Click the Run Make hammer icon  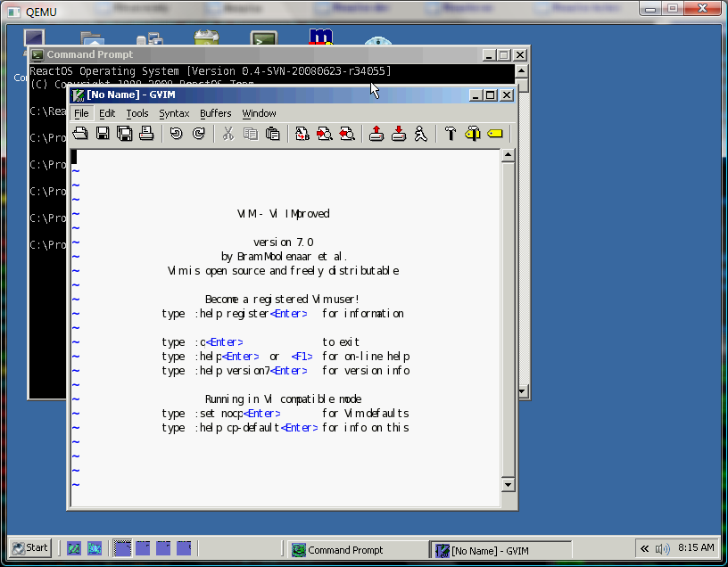point(450,134)
